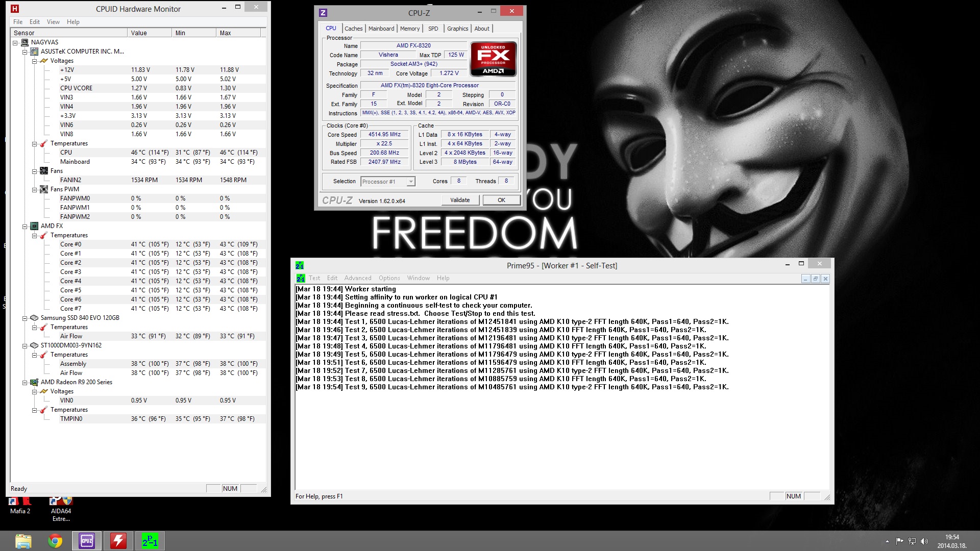
Task: Click the Samsung SSD drive icon in tree
Action: (x=34, y=318)
